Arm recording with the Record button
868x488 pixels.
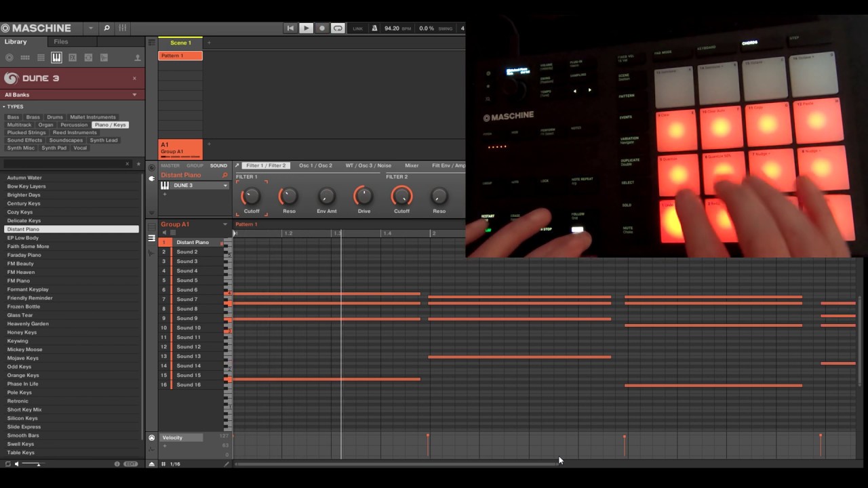coord(322,28)
